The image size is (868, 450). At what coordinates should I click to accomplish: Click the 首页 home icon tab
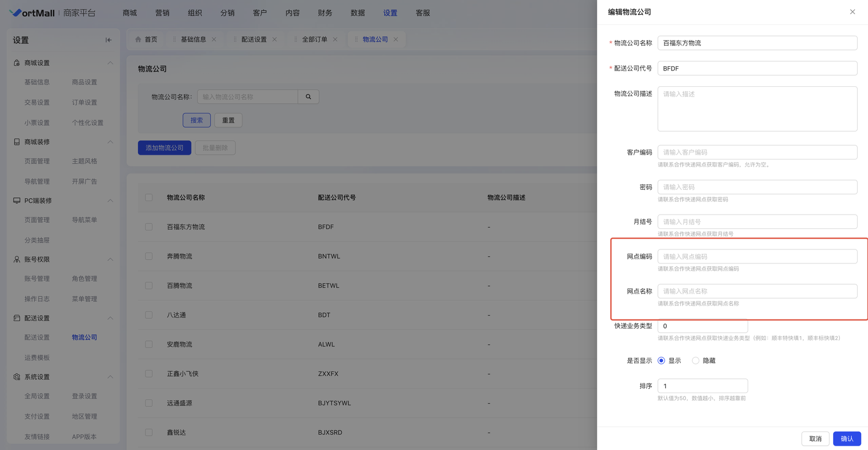point(146,40)
